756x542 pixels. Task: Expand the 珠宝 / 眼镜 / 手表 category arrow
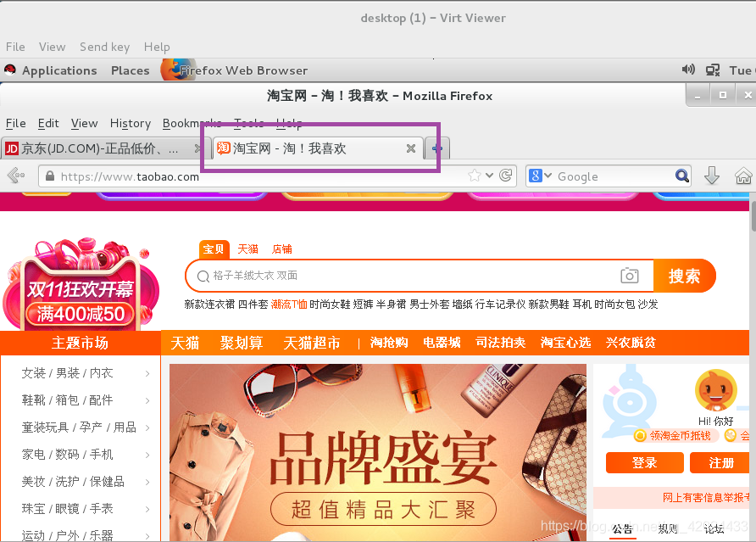(x=147, y=509)
